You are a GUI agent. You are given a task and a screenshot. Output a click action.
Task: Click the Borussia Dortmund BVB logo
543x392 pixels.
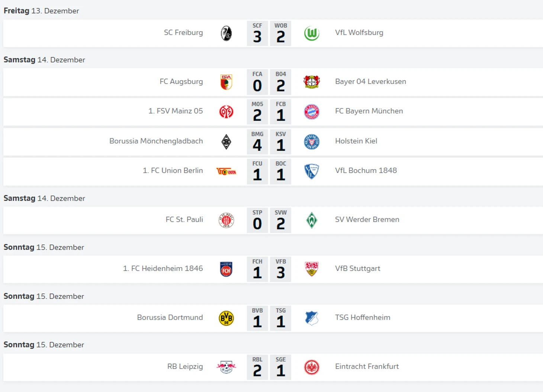[x=226, y=318]
